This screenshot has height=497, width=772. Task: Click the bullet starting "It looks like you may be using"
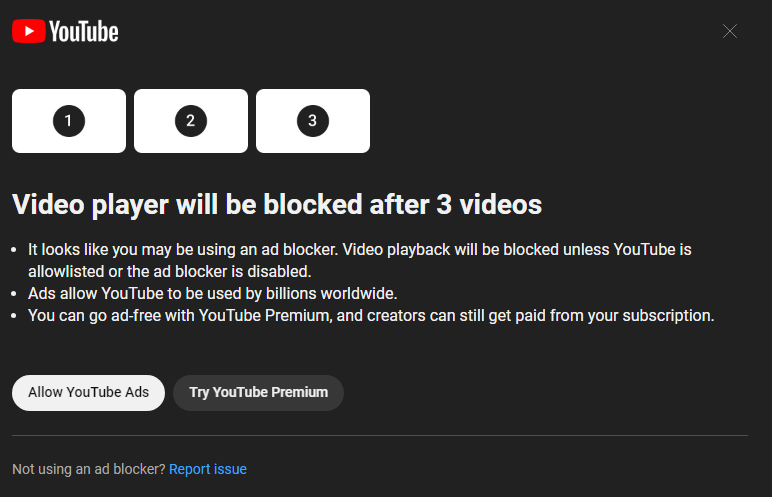click(x=360, y=260)
